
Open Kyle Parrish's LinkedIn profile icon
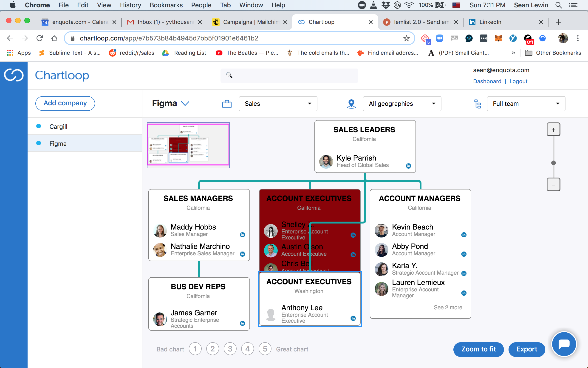408,166
